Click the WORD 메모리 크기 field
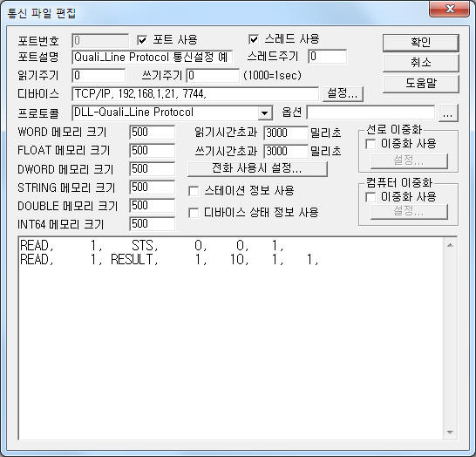The height and width of the screenshot is (457, 476). pos(152,133)
